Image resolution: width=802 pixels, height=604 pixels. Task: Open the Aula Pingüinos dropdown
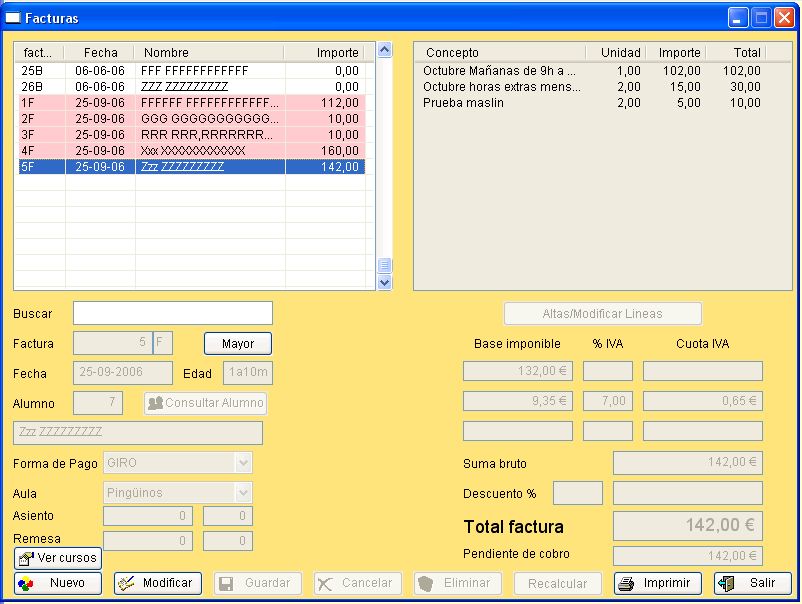(242, 492)
